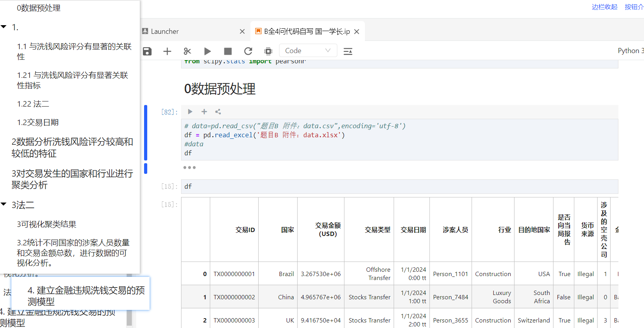Switch to the Launcher tab
The width and height of the screenshot is (644, 328).
click(165, 31)
